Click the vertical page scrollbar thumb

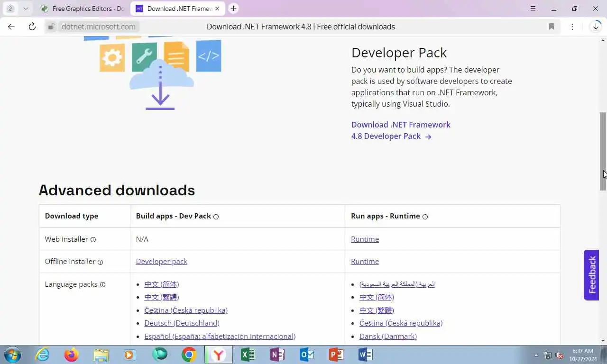pyautogui.click(x=603, y=151)
